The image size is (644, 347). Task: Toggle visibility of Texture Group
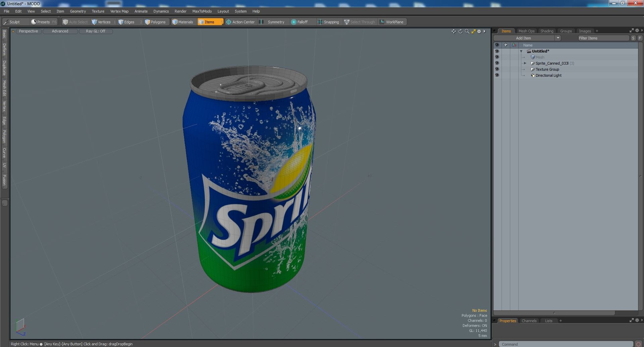[497, 69]
